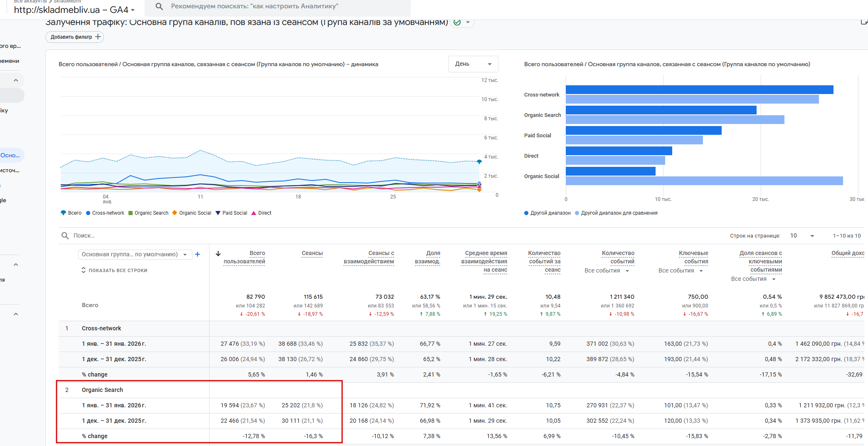Click the share icon at top right
Screen dimensions: 868x446
(864, 22)
